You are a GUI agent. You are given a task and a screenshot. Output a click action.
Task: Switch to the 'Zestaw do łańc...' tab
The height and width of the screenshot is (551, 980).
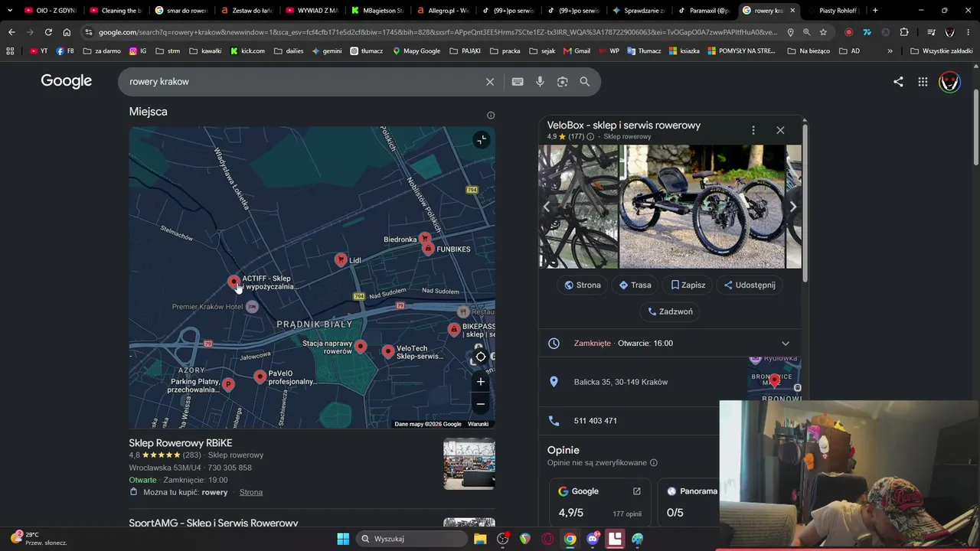(x=247, y=11)
